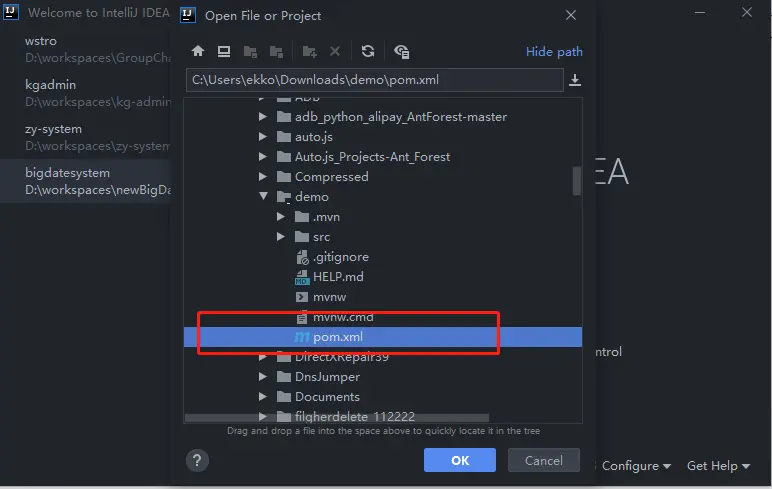Image resolution: width=772 pixels, height=489 pixels.
Task: Select the .mvn folder
Action: 326,217
